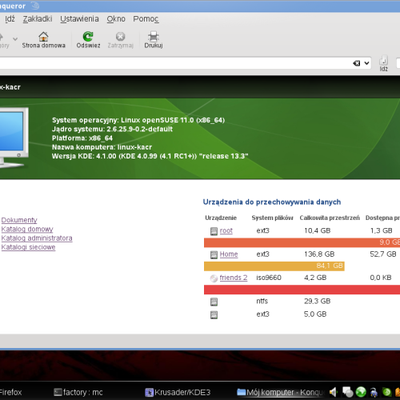This screenshot has width=400, height=400.
Task: Click the 'iso9660' filesystem cell
Action: coord(269,278)
